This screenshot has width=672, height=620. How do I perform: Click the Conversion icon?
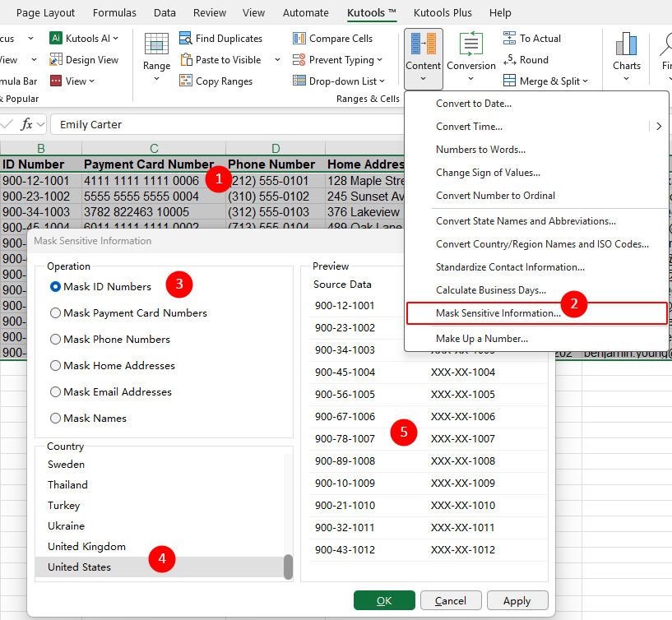click(471, 44)
